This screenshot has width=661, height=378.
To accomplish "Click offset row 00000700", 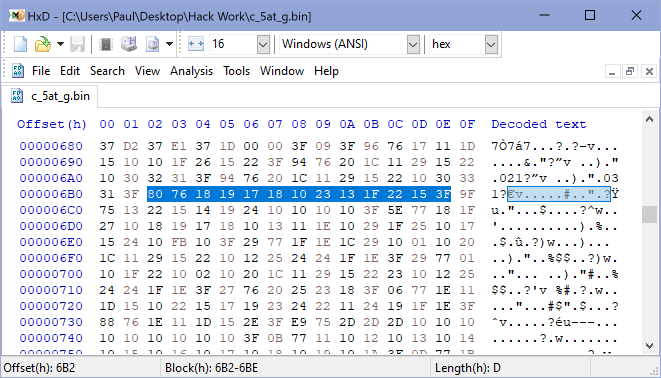I will (x=51, y=274).
